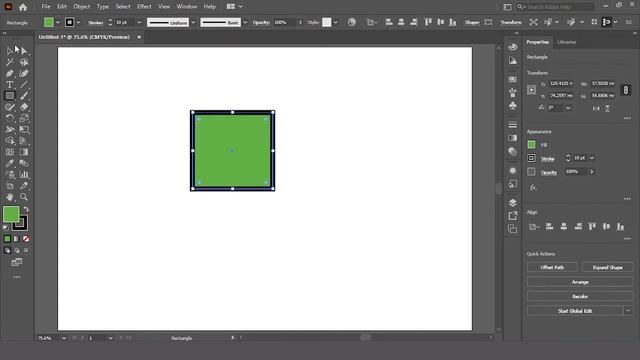This screenshot has width=640, height=360.
Task: Select the Zoom tool
Action: coord(24,197)
